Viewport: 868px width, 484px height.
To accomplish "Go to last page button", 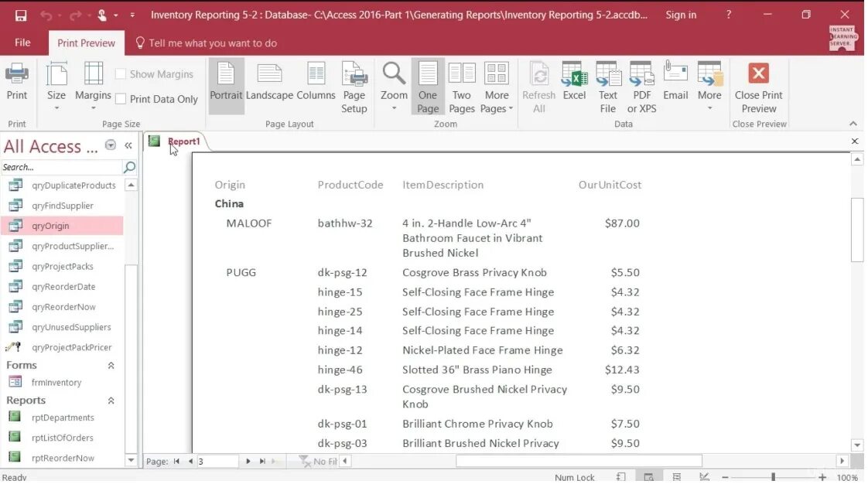I will 262,462.
